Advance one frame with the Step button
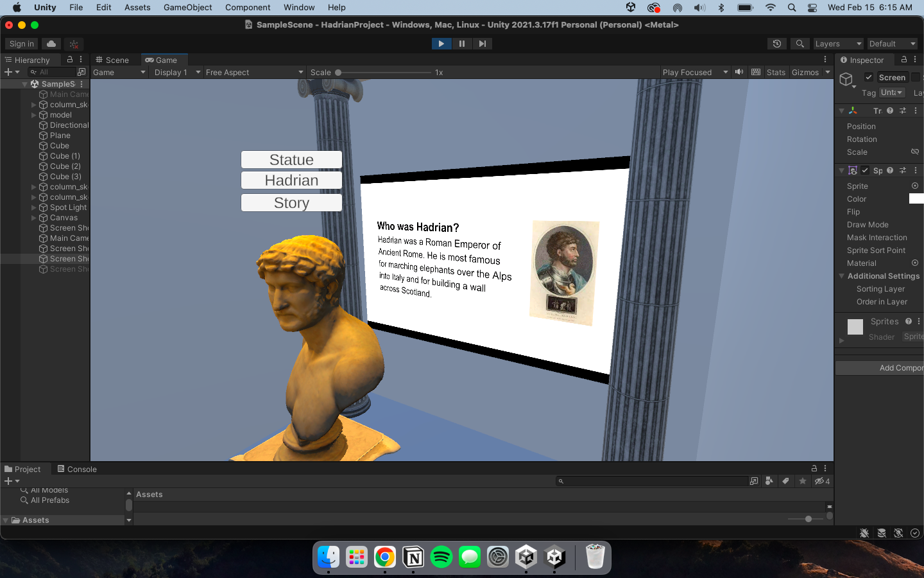Image resolution: width=924 pixels, height=578 pixels. [x=482, y=44]
